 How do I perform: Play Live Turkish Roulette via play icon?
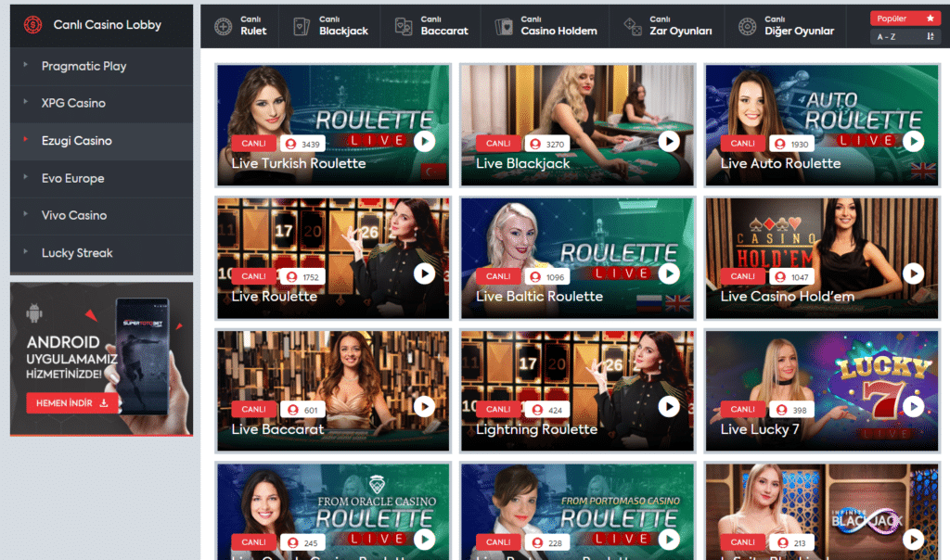tap(425, 142)
